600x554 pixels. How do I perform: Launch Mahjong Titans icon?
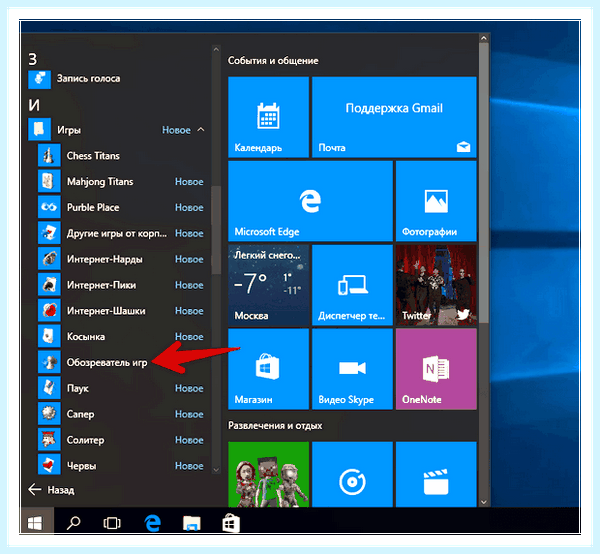point(49,181)
